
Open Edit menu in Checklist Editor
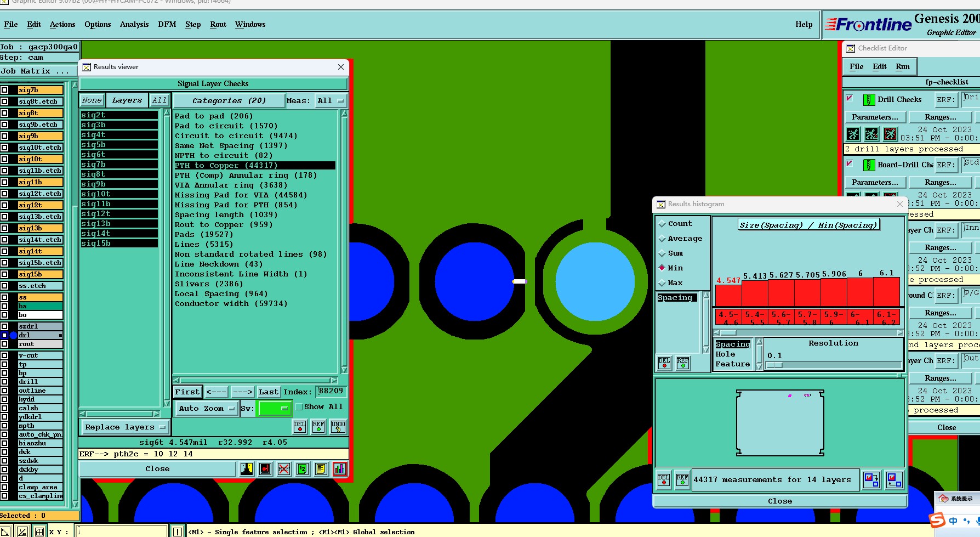click(x=880, y=67)
